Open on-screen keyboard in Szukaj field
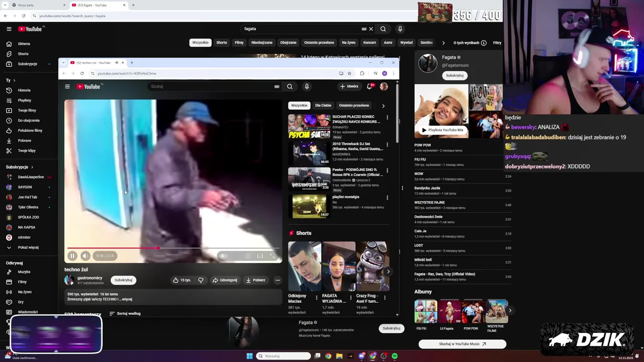The image size is (644, 362). (277, 86)
